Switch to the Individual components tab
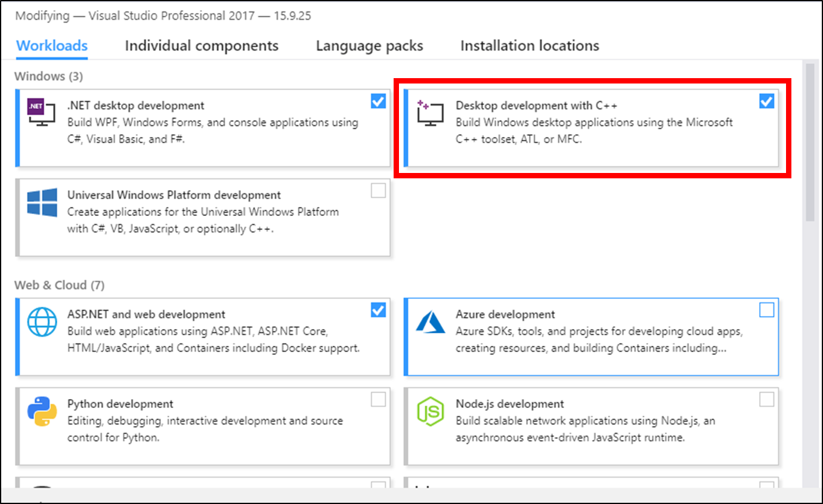 point(202,46)
